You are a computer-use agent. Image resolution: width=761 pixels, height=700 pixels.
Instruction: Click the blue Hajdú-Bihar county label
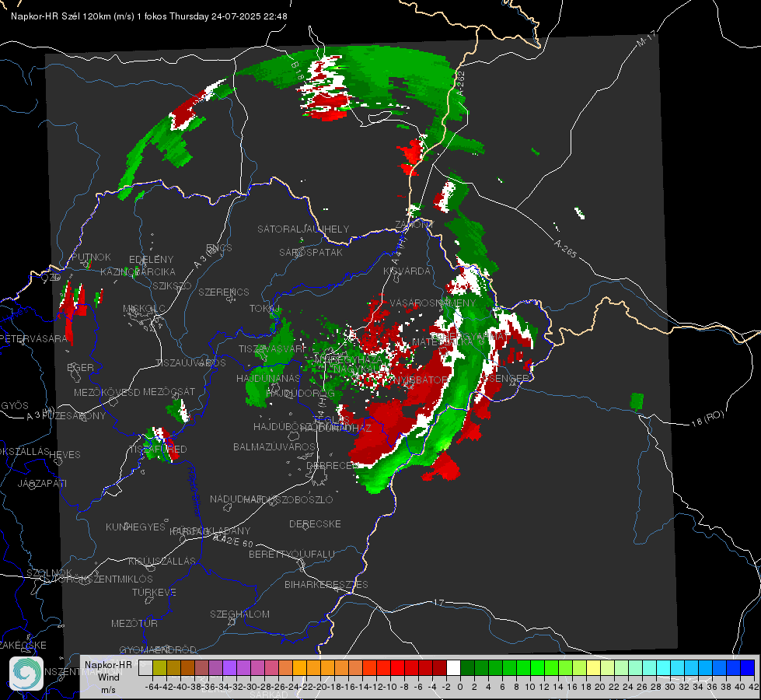tap(194, 491)
